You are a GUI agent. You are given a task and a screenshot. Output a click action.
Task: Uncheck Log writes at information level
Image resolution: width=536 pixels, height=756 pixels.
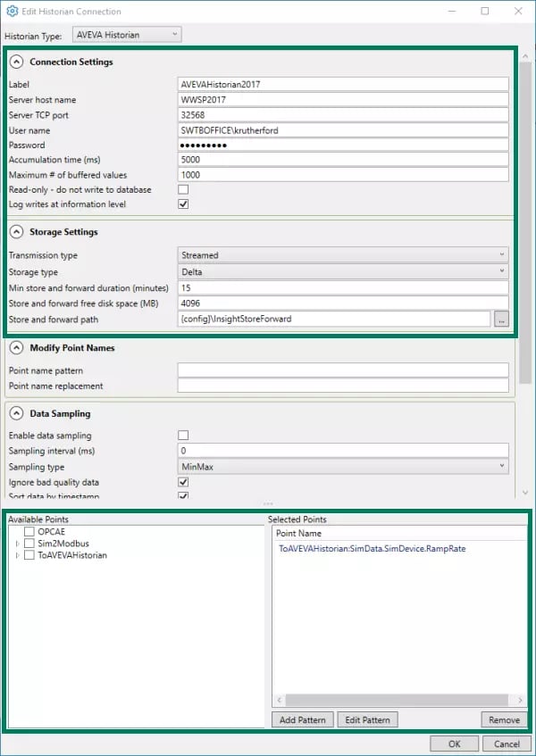[x=183, y=204]
